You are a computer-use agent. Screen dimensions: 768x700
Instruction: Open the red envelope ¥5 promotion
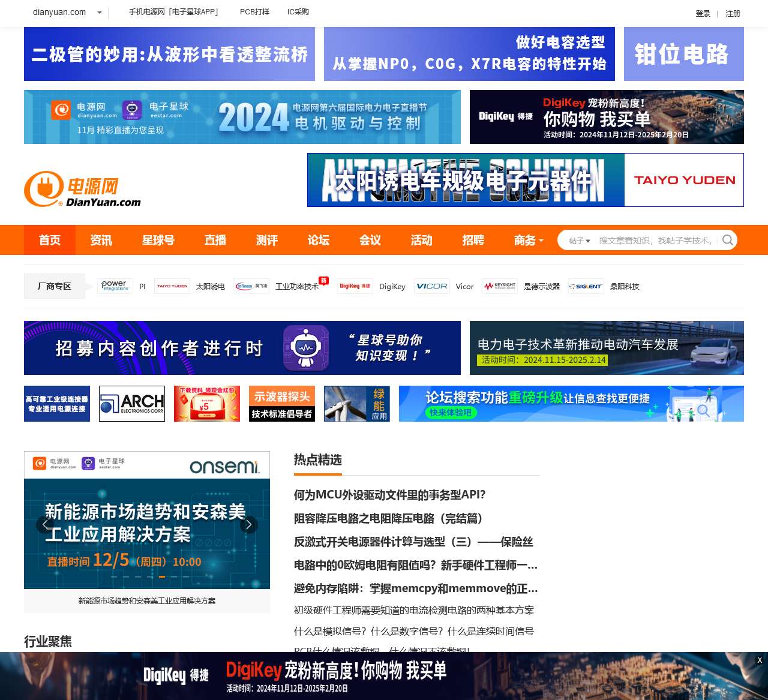click(207, 404)
